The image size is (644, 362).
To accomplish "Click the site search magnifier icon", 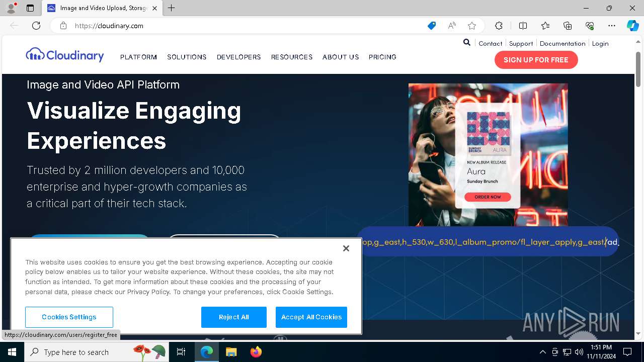I will point(467,43).
